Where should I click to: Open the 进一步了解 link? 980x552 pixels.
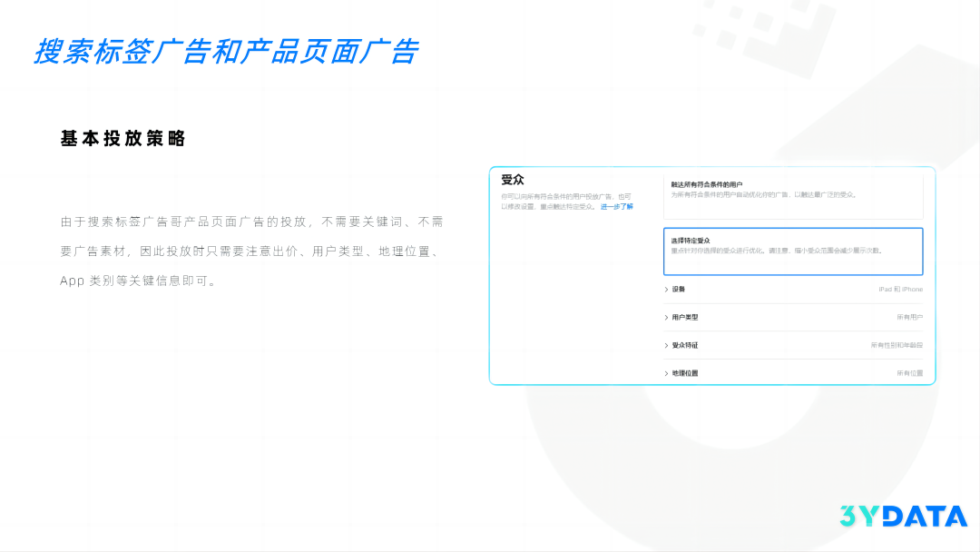[616, 206]
